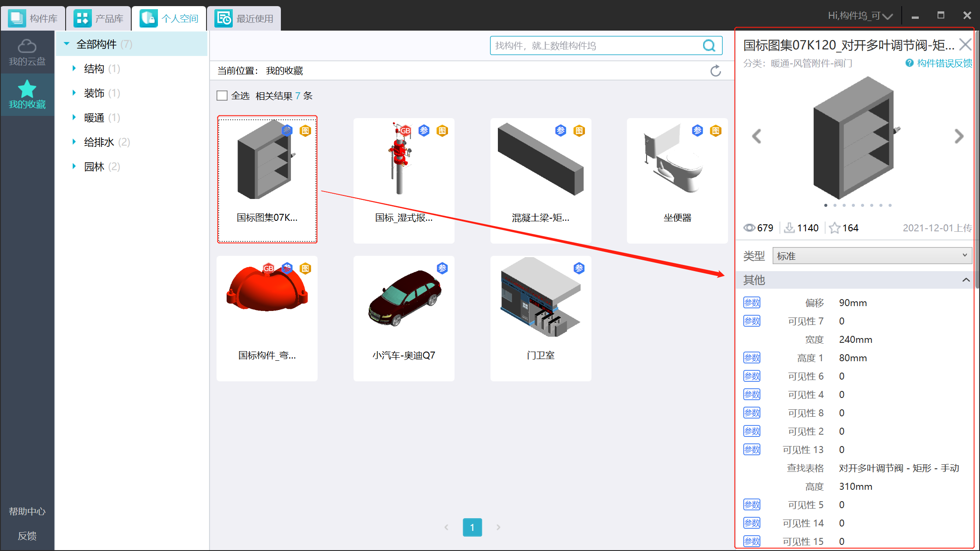Click GB badge on 国标构件_弯 card
This screenshot has height=551, width=980.
[268, 268]
